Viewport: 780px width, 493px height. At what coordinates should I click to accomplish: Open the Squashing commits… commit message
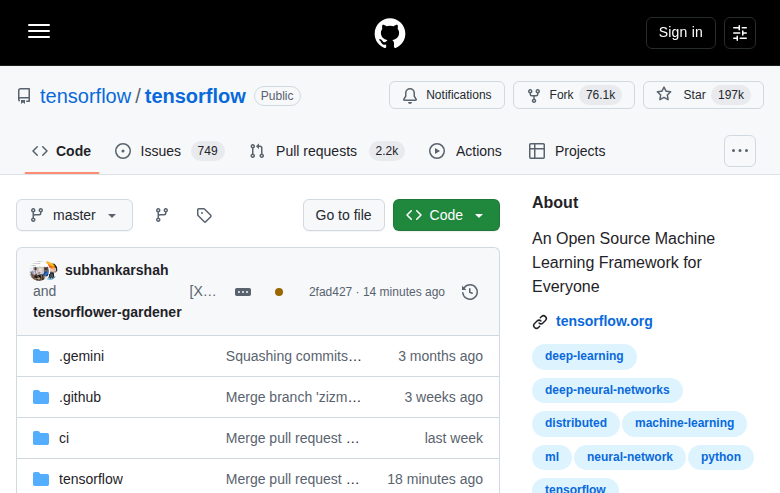293,356
